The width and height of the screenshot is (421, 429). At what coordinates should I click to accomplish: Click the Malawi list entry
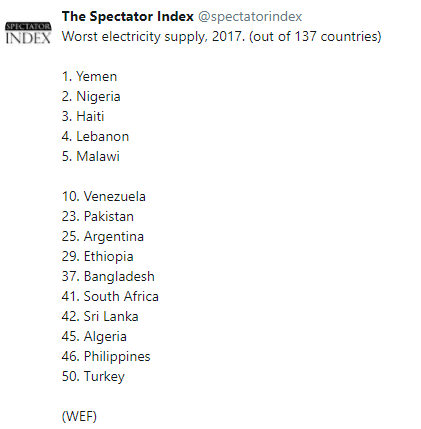91,156
